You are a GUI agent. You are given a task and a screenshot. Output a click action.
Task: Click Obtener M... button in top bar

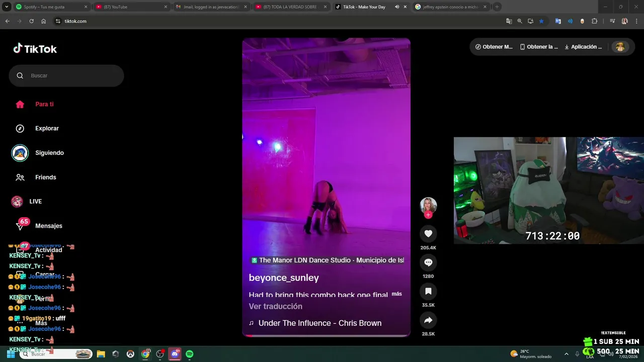(x=494, y=47)
